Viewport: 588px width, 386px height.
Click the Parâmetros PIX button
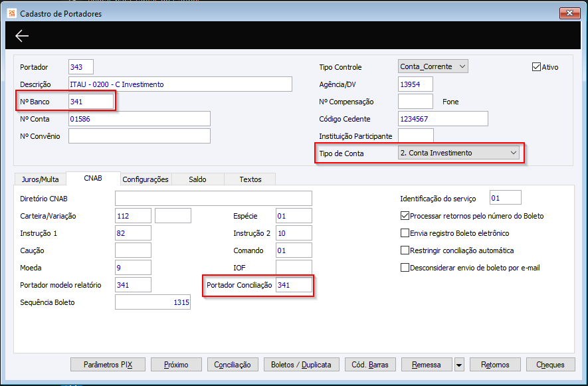pos(108,365)
